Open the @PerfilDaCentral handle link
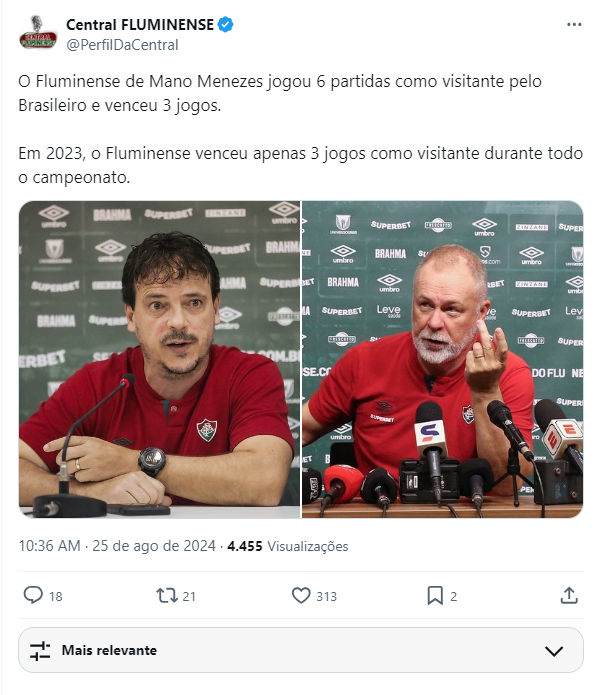Image resolution: width=598 pixels, height=695 pixels. pyautogui.click(x=122, y=45)
